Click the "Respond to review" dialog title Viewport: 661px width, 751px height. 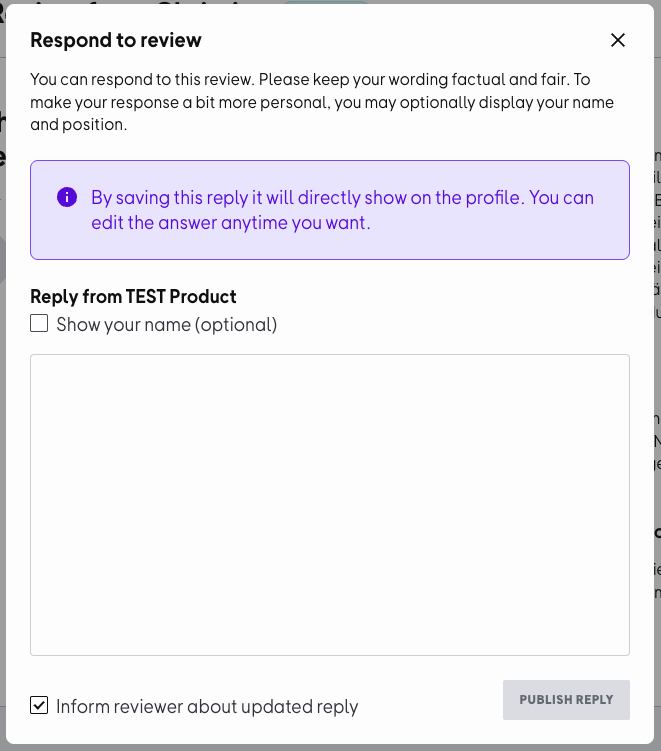click(116, 40)
